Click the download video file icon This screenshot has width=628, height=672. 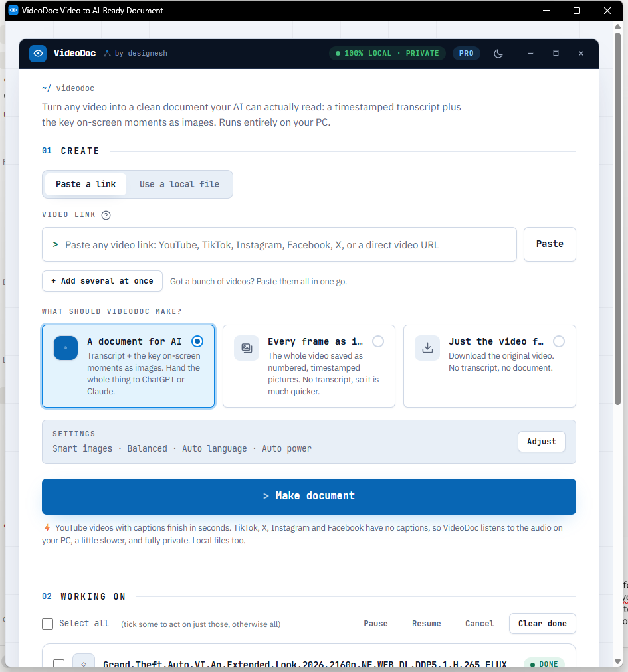click(427, 347)
